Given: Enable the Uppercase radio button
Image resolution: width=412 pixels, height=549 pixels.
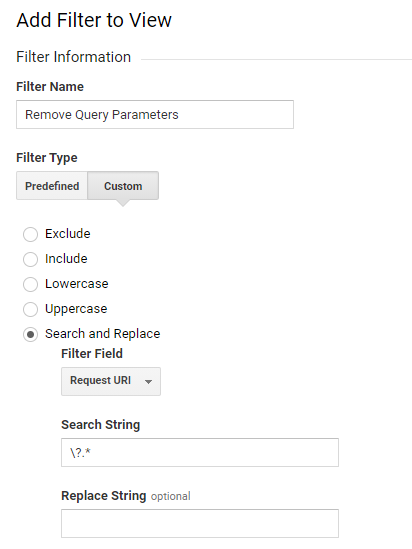Looking at the screenshot, I should (30, 309).
